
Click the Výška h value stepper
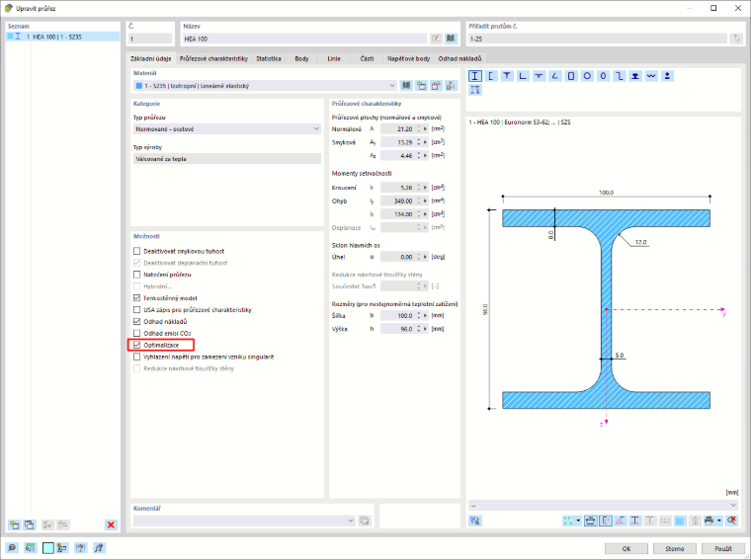click(419, 329)
